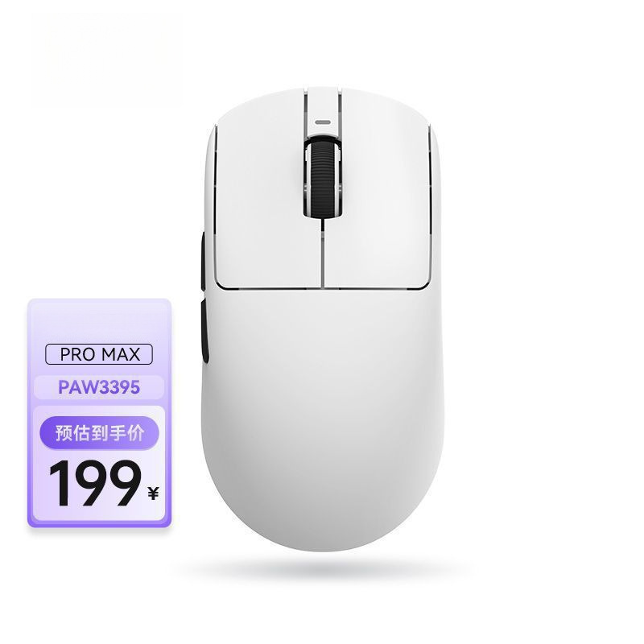Click the vertical seam between the two main buttons
Screen dimensions: 644x644
[323, 253]
